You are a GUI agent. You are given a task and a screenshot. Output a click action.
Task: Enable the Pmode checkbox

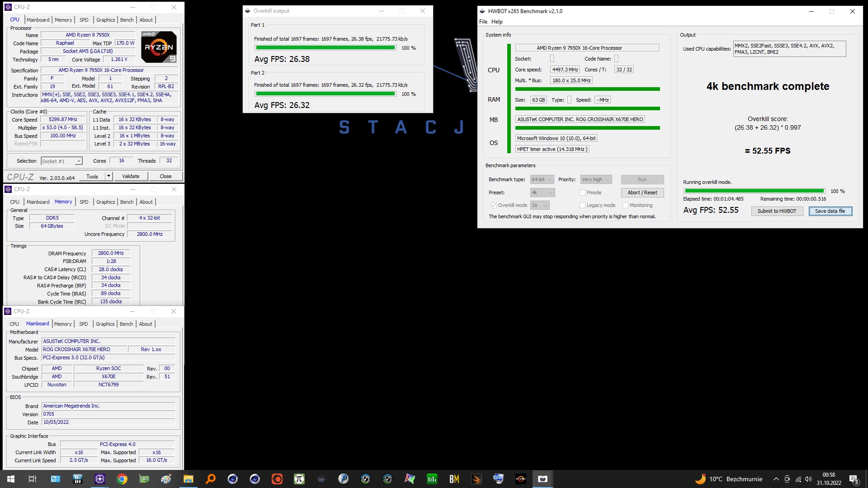click(582, 192)
